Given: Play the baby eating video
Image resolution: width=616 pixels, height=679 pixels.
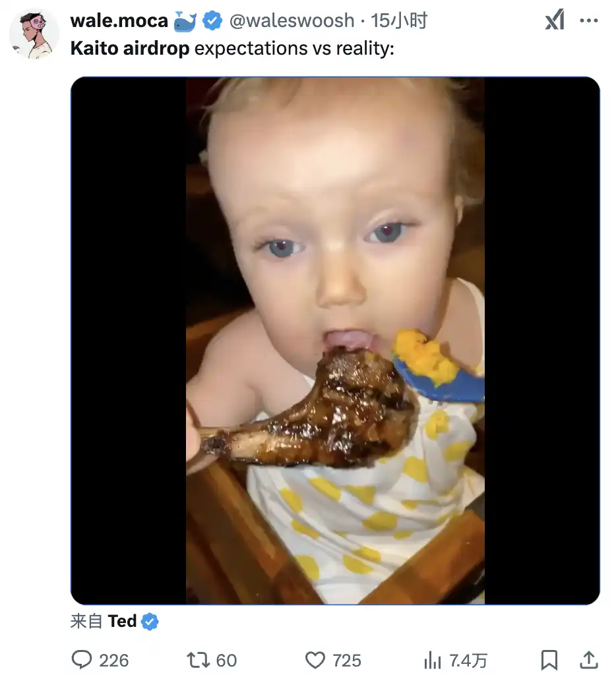Looking at the screenshot, I should pyautogui.click(x=335, y=340).
